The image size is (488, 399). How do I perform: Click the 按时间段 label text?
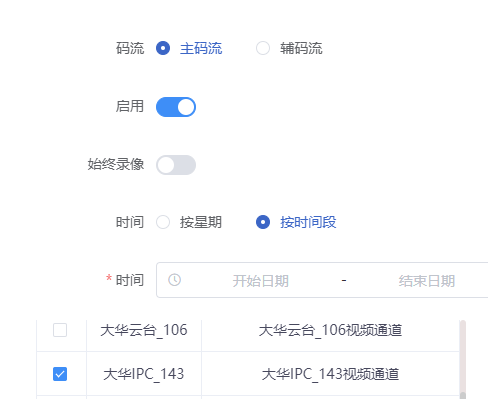coord(308,222)
